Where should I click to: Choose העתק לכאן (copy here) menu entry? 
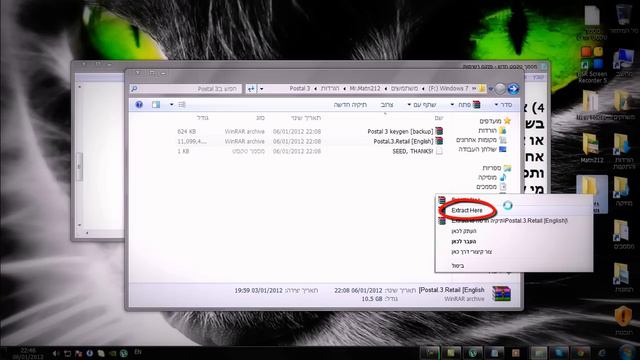[464, 231]
